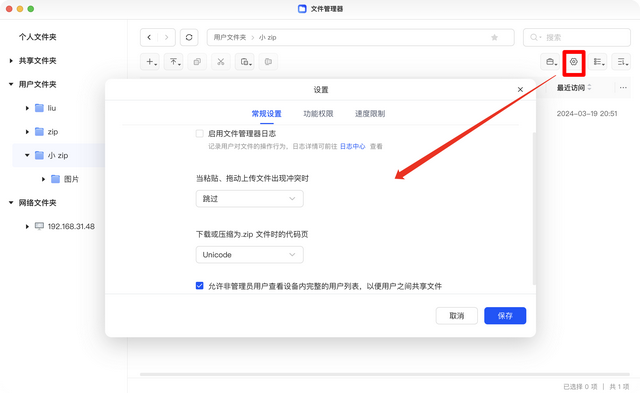Click the toolbar icon right of paste
Screen dimensions: 640x393
point(268,62)
